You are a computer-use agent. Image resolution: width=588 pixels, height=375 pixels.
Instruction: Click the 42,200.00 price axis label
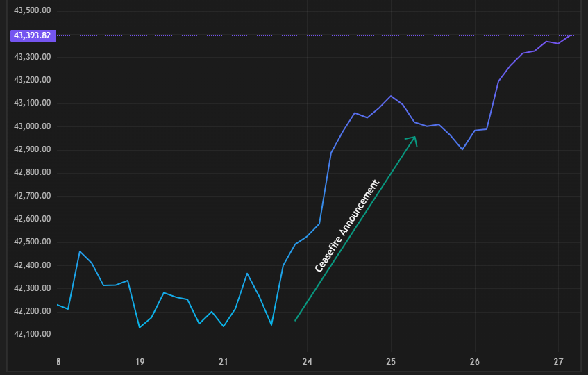click(32, 311)
